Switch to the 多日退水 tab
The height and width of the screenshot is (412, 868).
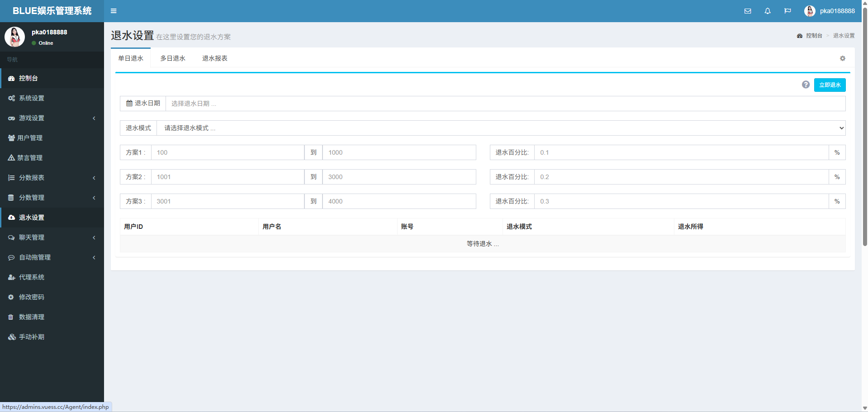pos(173,58)
